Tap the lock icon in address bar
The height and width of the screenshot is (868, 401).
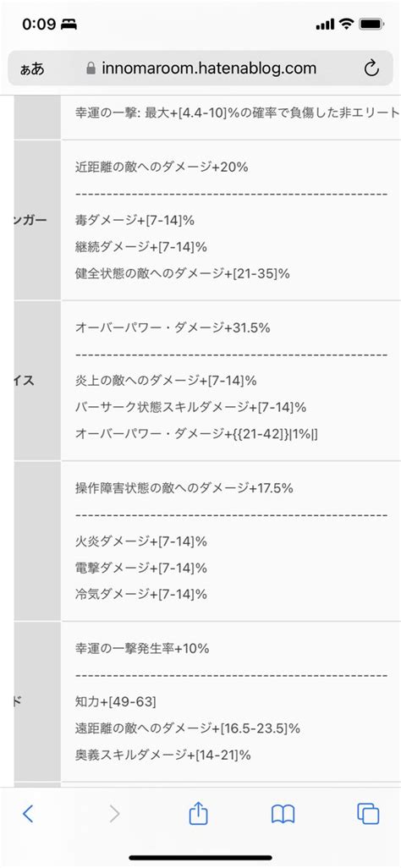coord(91,68)
